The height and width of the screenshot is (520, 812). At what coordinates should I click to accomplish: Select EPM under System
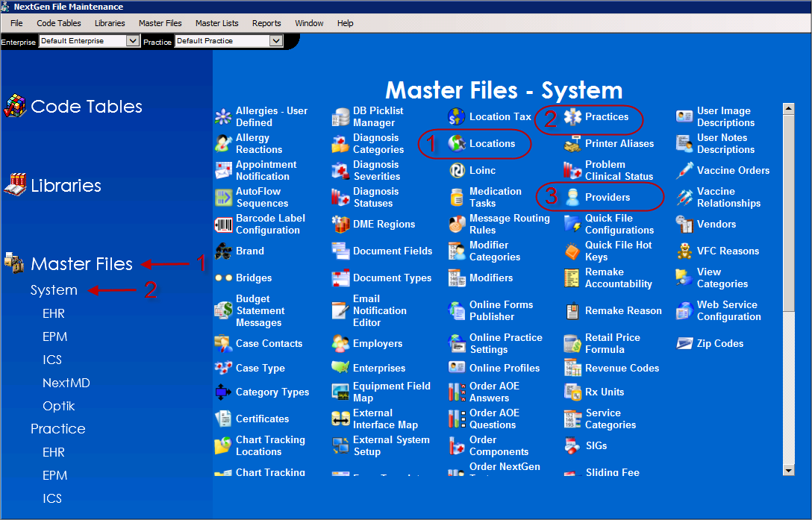[55, 336]
